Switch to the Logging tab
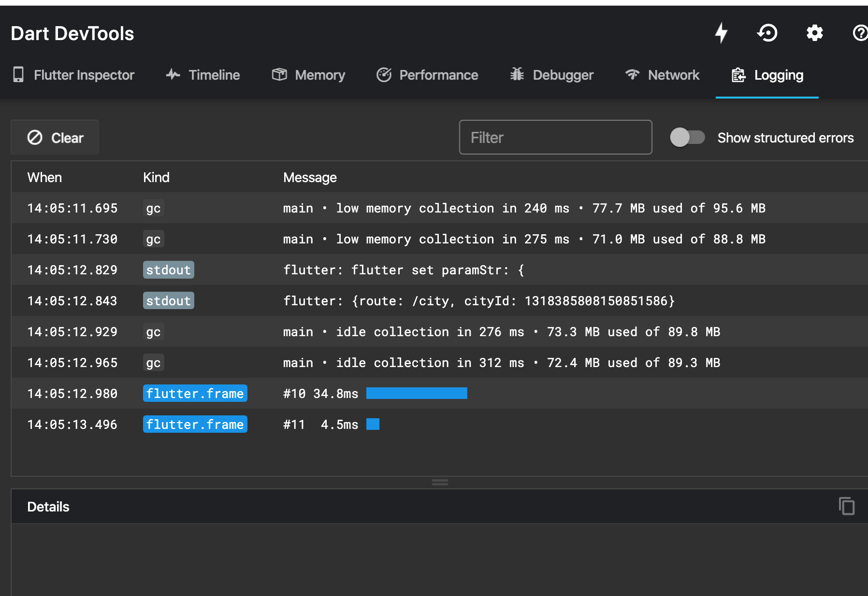 click(767, 75)
